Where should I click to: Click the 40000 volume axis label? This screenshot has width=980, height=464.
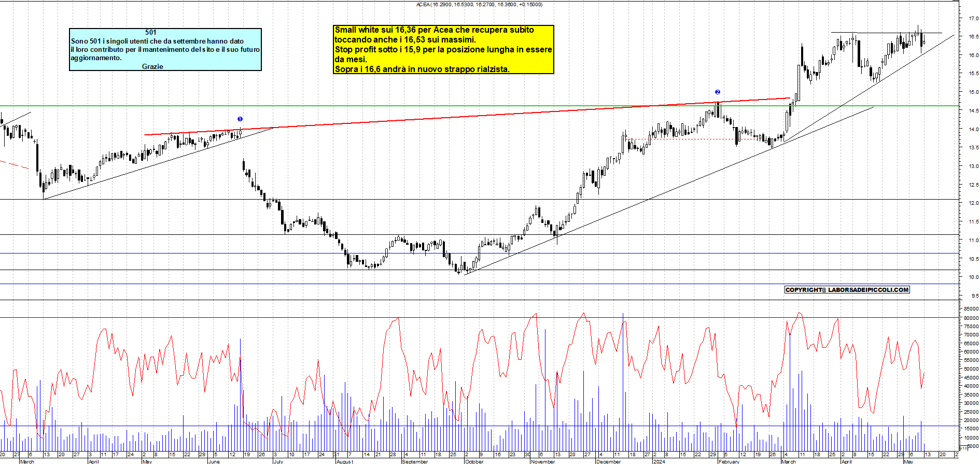click(971, 386)
